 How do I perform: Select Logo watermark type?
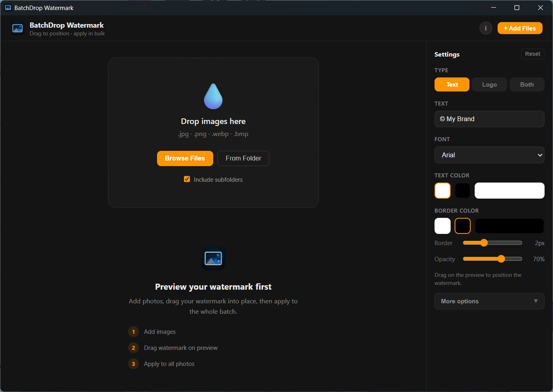(489, 84)
